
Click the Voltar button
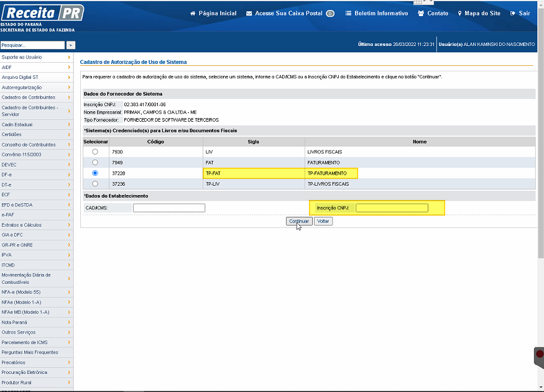click(x=323, y=221)
